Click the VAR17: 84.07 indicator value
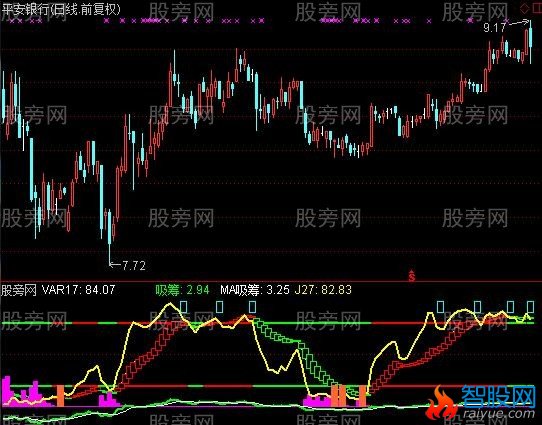Screen dimensions: 542x425 coord(78,290)
